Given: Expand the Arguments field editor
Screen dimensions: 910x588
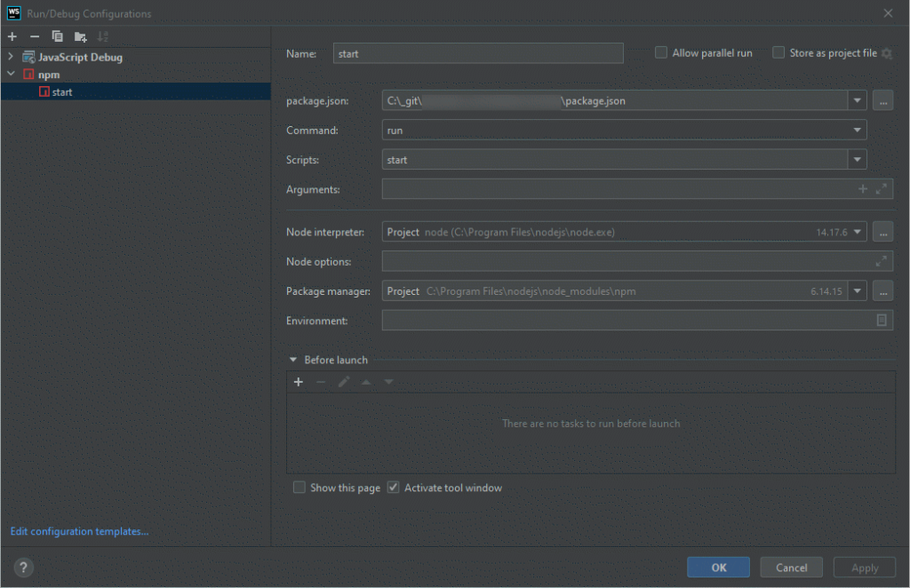Looking at the screenshot, I should (x=881, y=188).
